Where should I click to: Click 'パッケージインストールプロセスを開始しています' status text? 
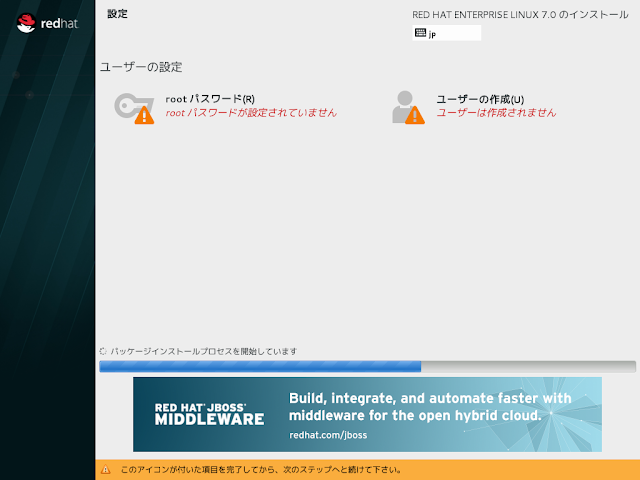pyautogui.click(x=204, y=351)
